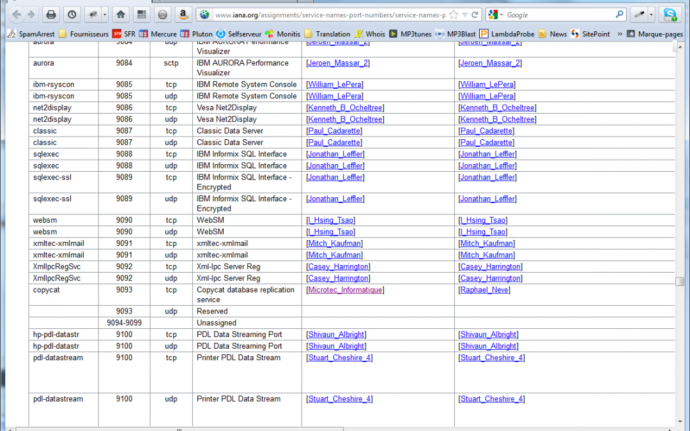
Task: Go to the home page icon
Action: point(120,15)
